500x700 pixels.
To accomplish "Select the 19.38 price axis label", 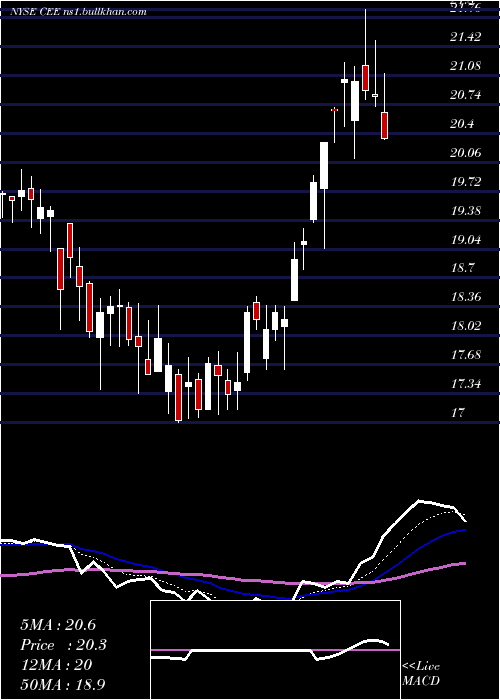I will [466, 210].
